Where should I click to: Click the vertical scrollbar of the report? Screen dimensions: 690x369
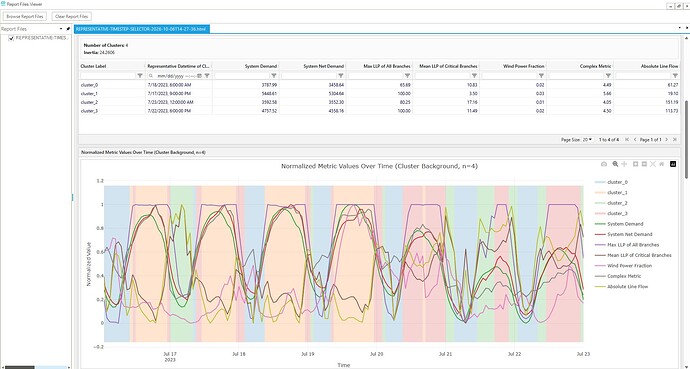coord(687,139)
